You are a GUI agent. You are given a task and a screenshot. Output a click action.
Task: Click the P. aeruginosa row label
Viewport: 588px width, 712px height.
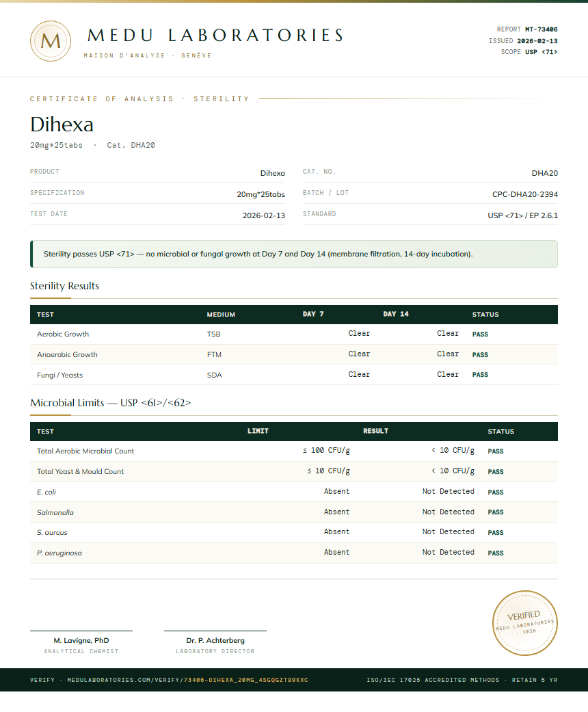tap(59, 553)
